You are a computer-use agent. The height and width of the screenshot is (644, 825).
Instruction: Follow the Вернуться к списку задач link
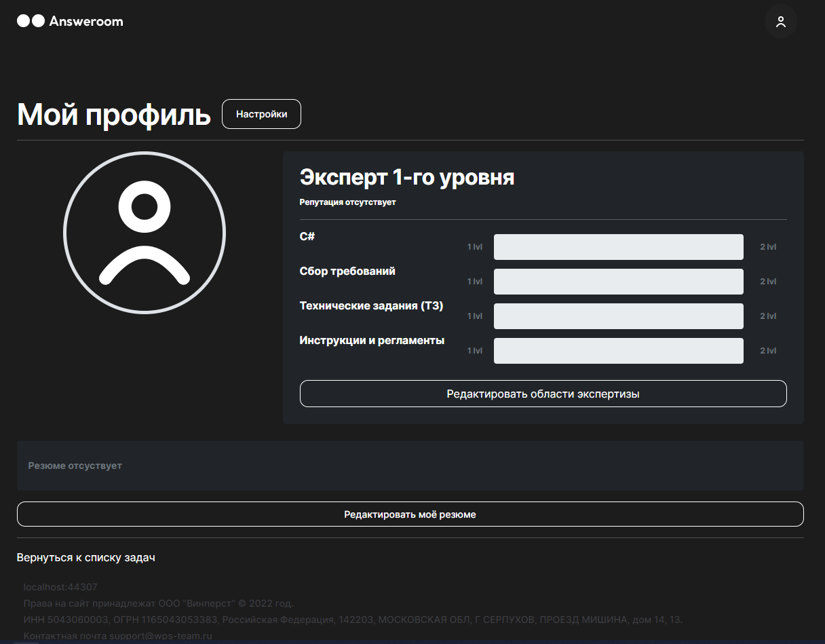[x=86, y=558]
